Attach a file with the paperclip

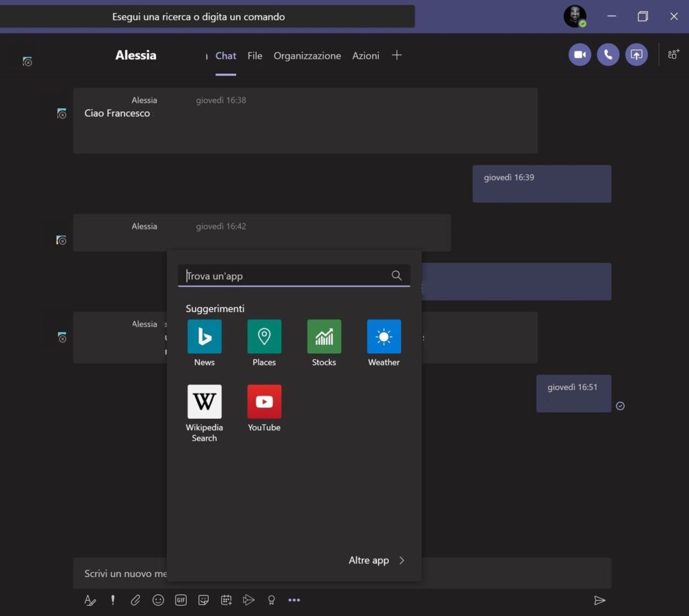coord(135,600)
